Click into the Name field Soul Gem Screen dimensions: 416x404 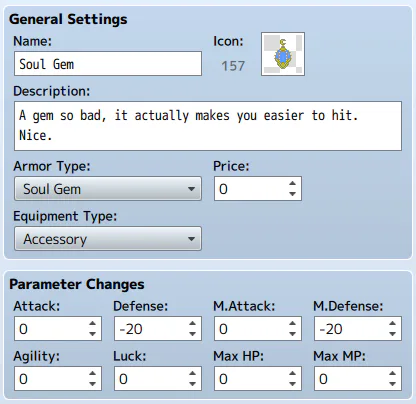point(108,64)
